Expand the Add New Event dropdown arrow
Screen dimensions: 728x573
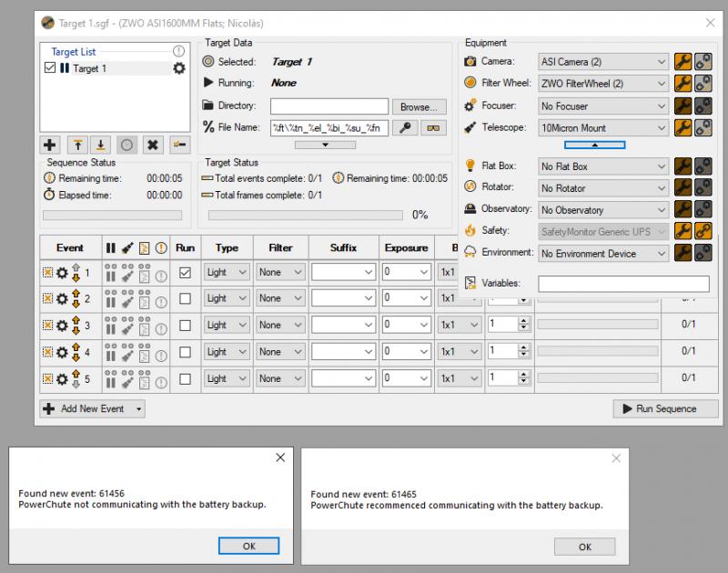139,409
